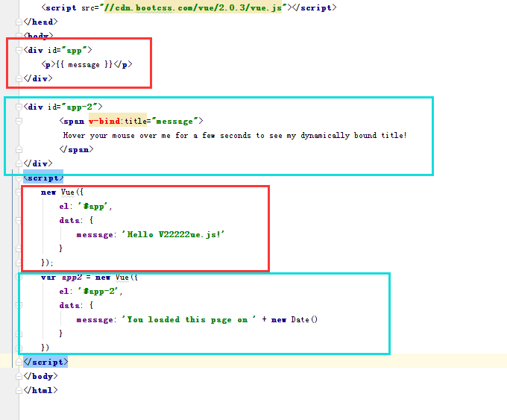Click the highlighted closing </script> tag

point(45,362)
